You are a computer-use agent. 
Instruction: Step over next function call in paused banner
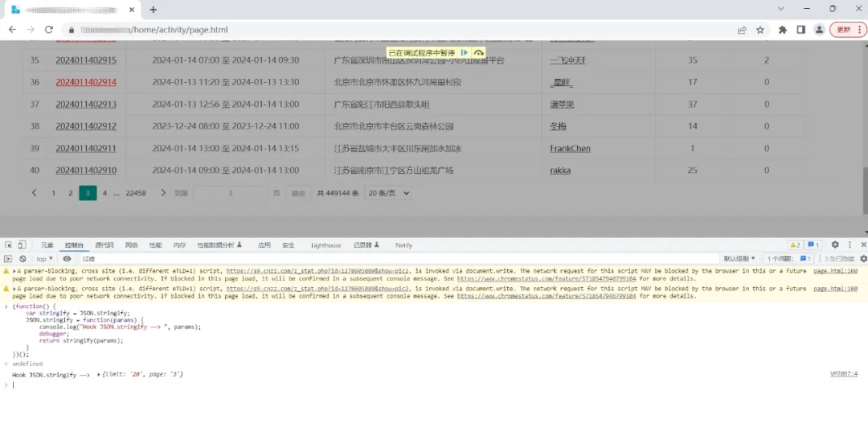pos(479,52)
